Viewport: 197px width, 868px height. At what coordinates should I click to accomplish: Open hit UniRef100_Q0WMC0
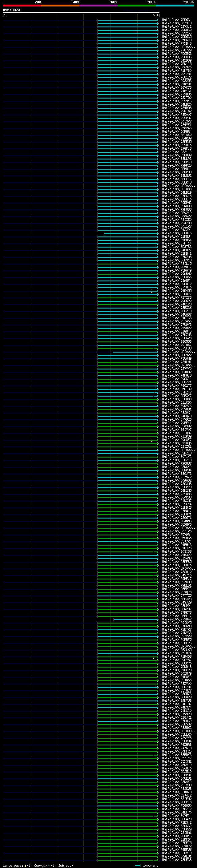coord(177,30)
